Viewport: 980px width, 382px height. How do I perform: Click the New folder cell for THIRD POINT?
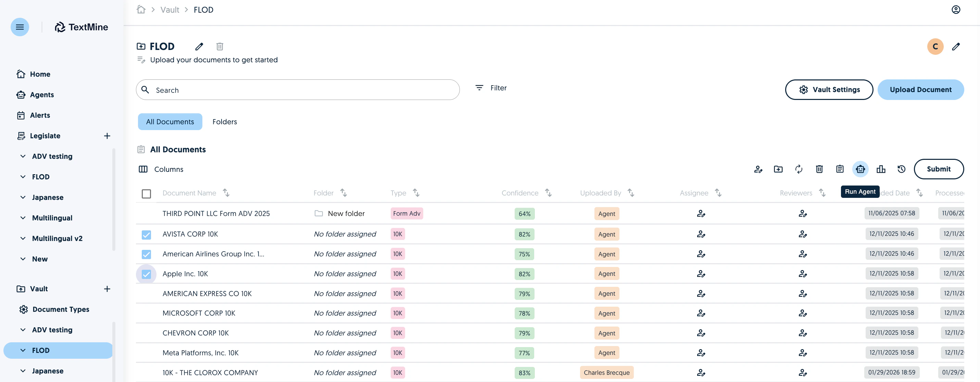click(339, 214)
